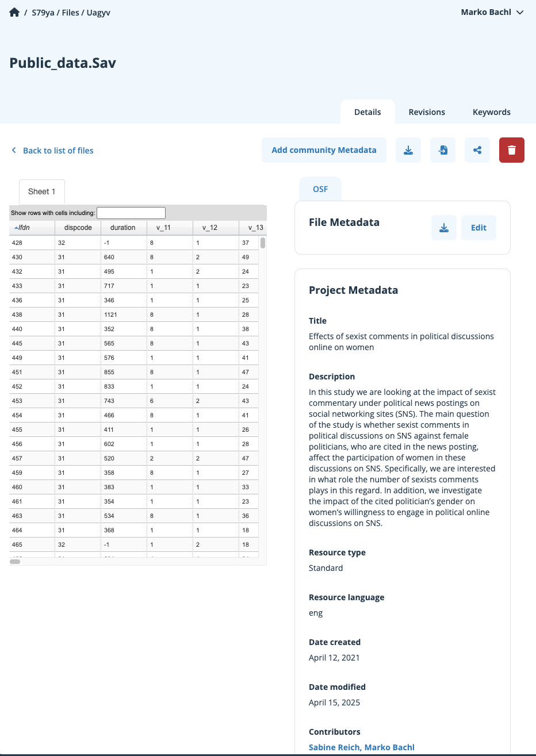This screenshot has width=536, height=756.
Task: Select the Details tab
Action: [x=367, y=112]
